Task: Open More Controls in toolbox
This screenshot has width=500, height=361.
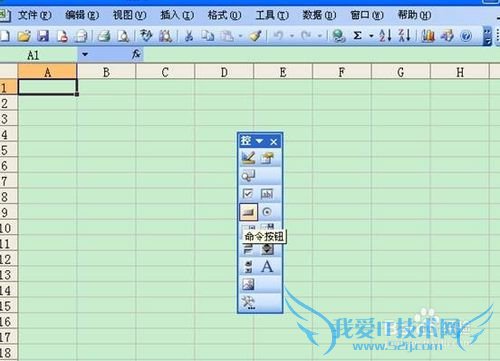Action: click(x=248, y=302)
